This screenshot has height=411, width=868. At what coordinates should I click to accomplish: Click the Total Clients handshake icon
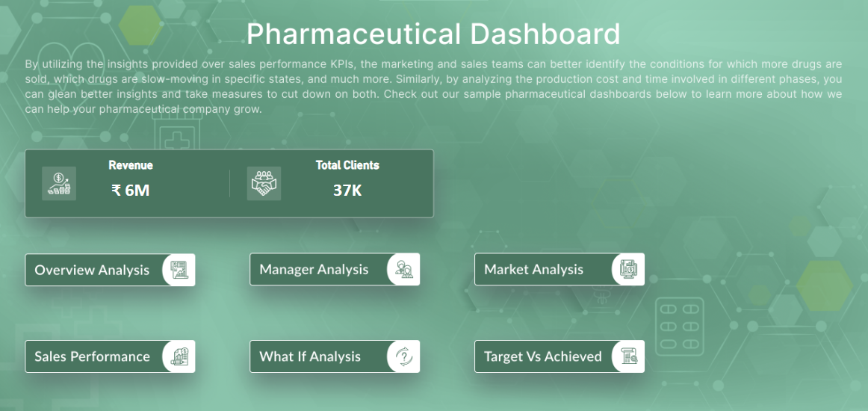(264, 184)
